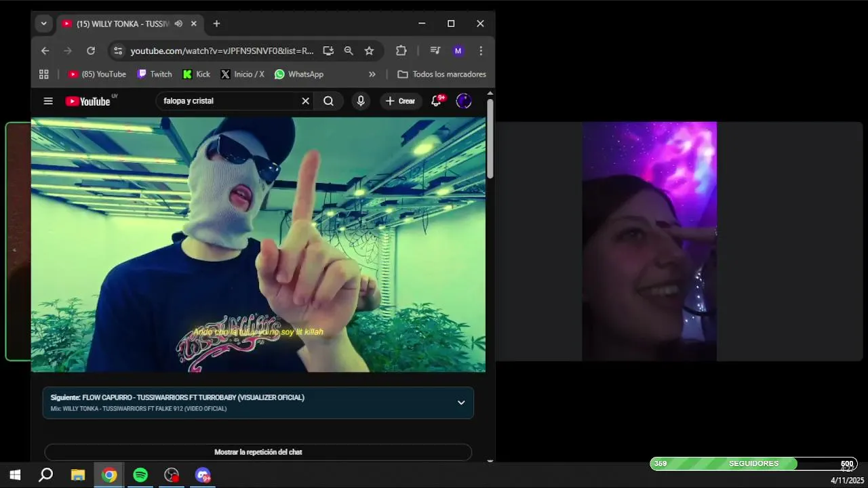
Task: Open the tab search dropdown arrow
Action: (43, 24)
